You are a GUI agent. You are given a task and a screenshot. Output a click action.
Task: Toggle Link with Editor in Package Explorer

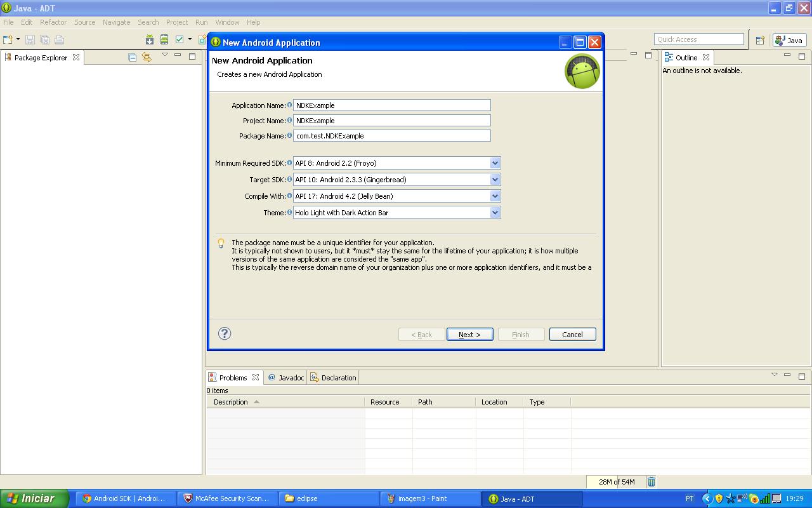tap(147, 57)
